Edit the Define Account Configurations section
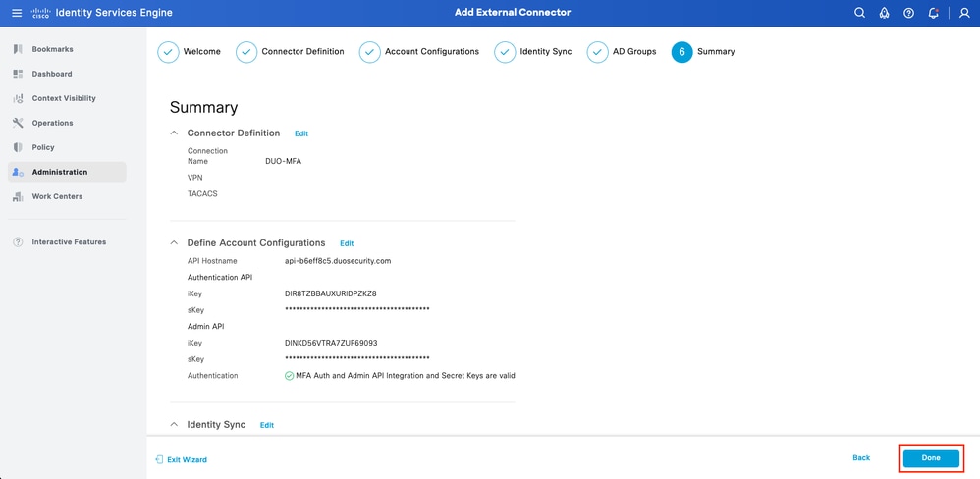The image size is (980, 479). [347, 243]
